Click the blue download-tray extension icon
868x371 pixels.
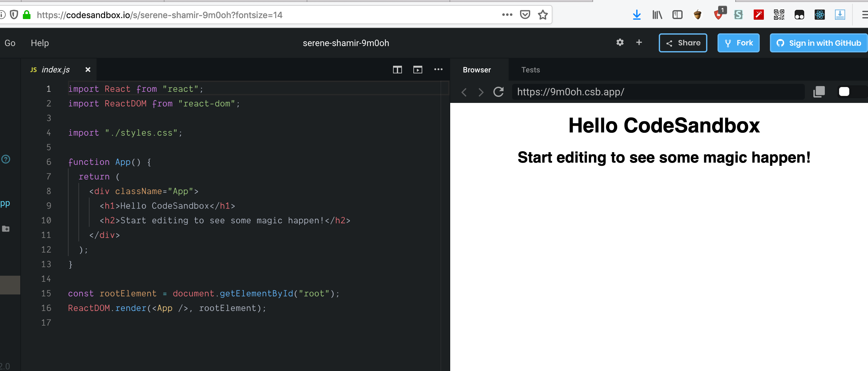click(x=840, y=15)
